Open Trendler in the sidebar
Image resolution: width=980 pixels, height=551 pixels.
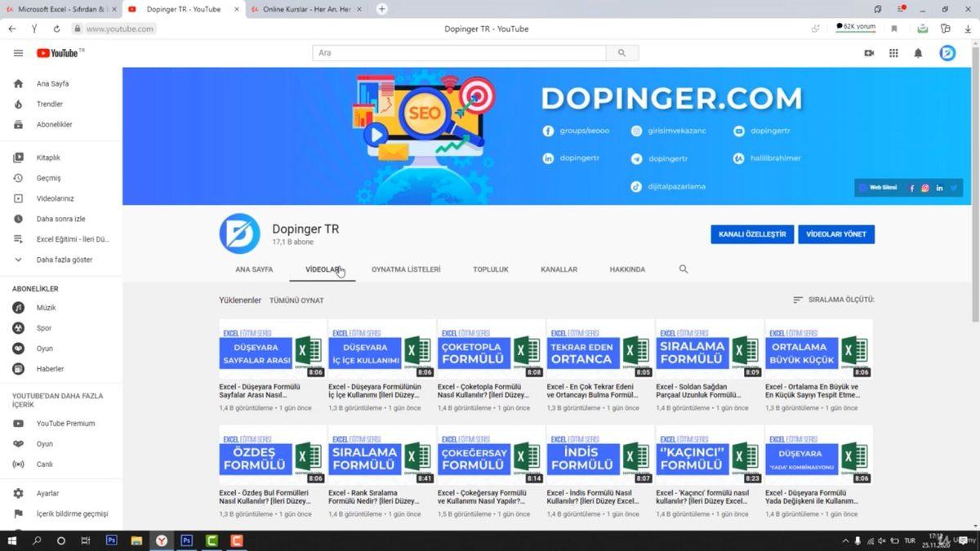[x=49, y=104]
